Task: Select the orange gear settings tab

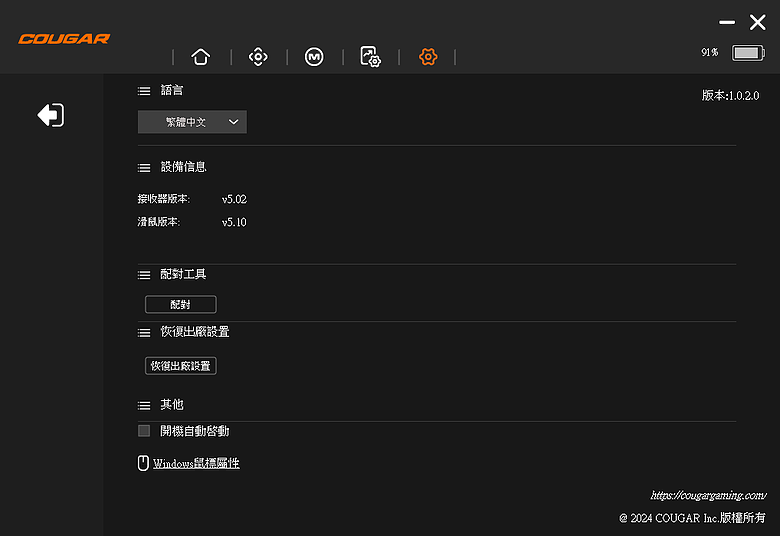Action: click(x=428, y=57)
